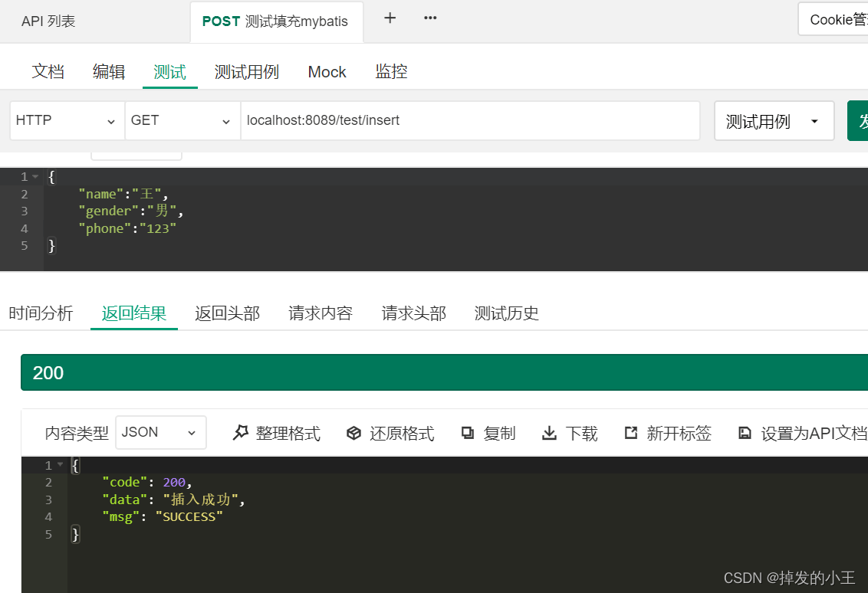Click the URL field localhost:8089/test/insert
868x593 pixels.
pyautogui.click(x=471, y=120)
